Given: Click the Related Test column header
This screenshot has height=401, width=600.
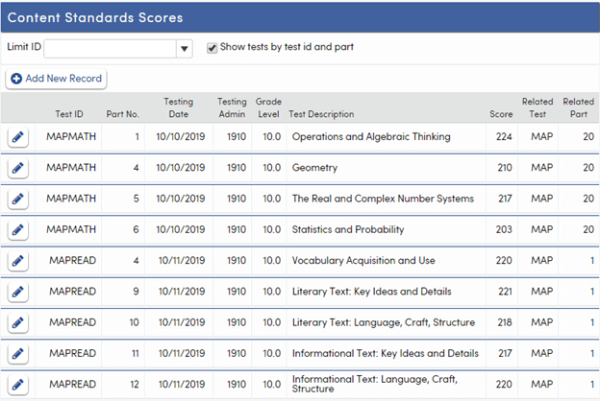Looking at the screenshot, I should point(538,108).
